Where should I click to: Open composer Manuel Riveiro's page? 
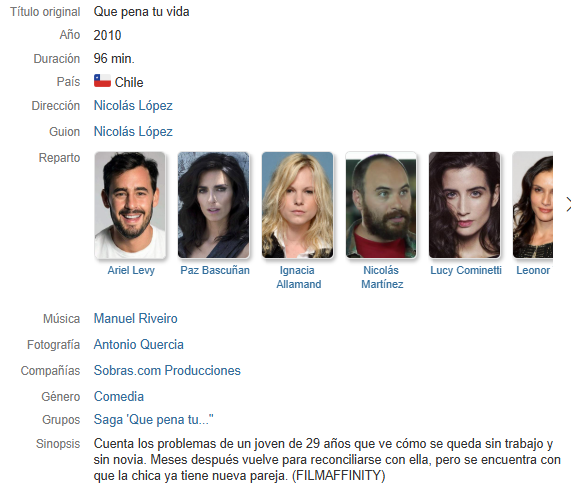click(x=135, y=319)
